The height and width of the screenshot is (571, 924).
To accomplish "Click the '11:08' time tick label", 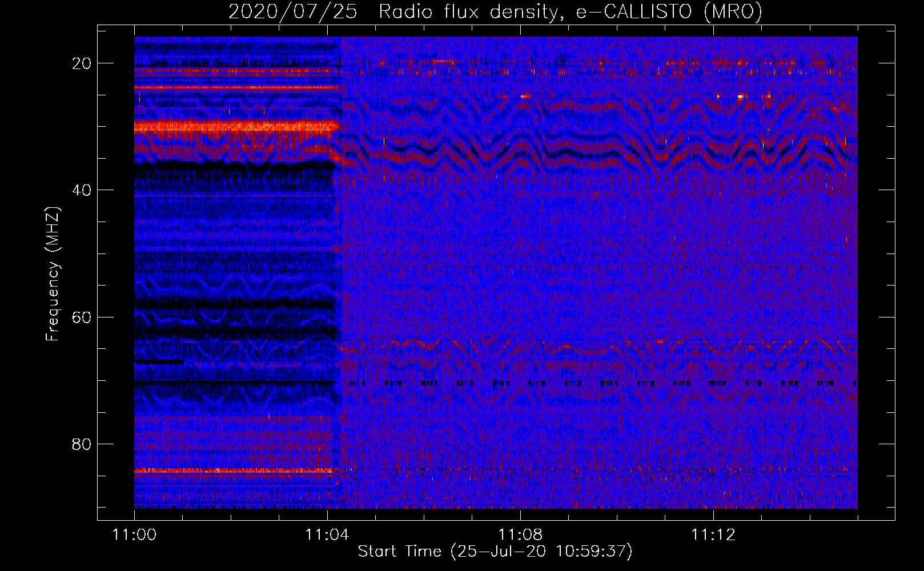I will [520, 535].
